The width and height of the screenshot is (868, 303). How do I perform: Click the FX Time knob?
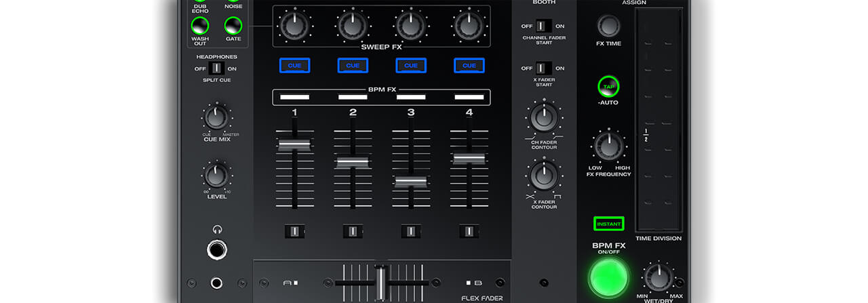point(608,26)
